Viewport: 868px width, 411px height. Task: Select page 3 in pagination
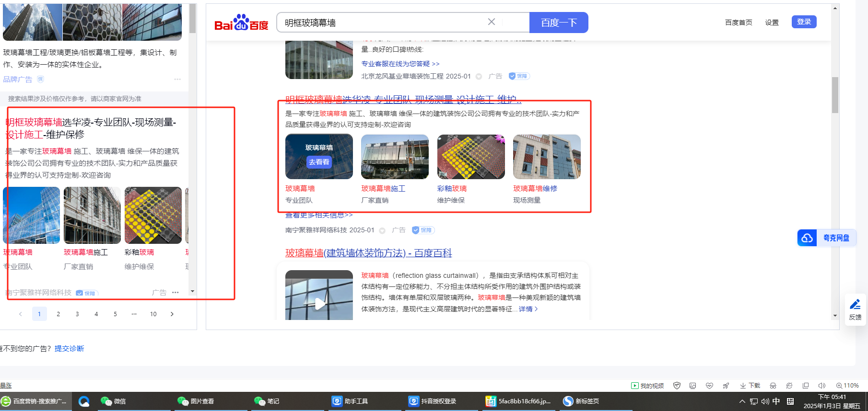(77, 314)
